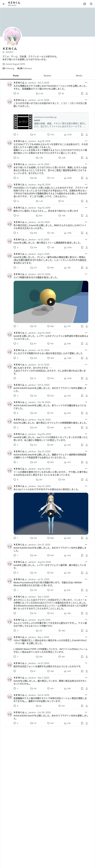
Task: Go back using the top-left arrow
Action: click(x=4, y=4)
